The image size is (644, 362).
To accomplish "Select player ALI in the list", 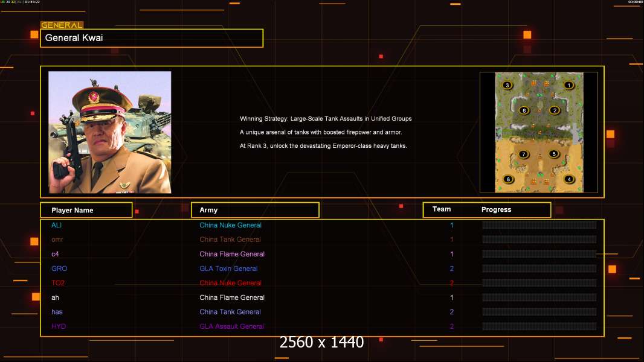I will pyautogui.click(x=56, y=225).
